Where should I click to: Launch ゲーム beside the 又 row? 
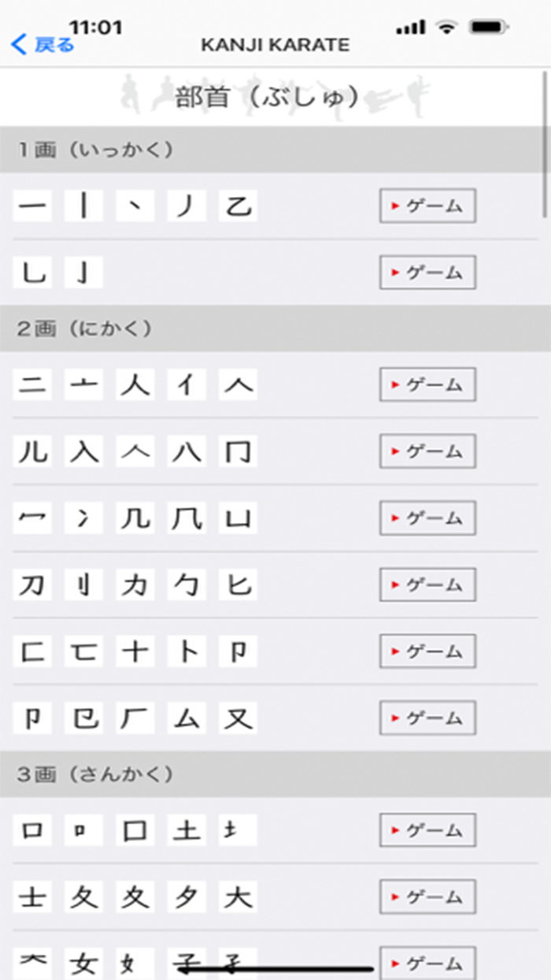point(427,718)
